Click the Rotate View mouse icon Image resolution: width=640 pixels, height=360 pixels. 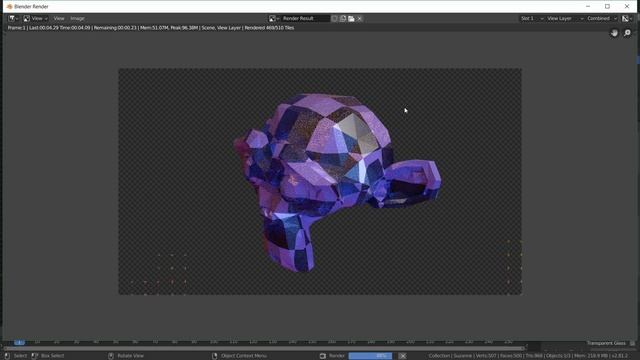tap(111, 356)
